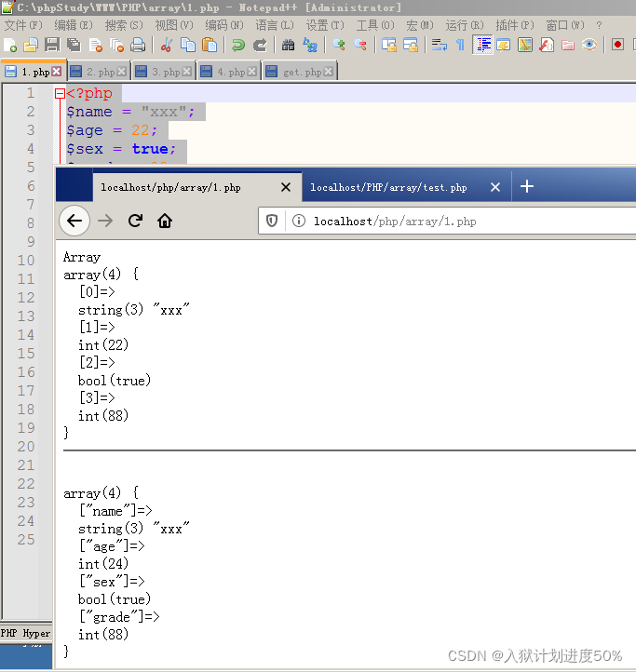Viewport: 636px width, 672px height.
Task: Click the Copy icon
Action: 188,45
